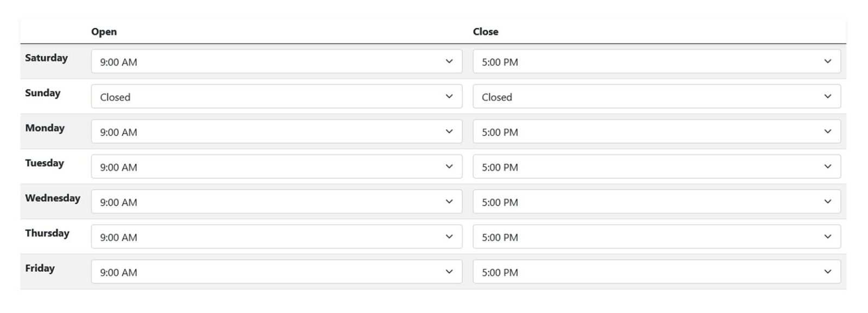Click the Sunday row label
The height and width of the screenshot is (313, 868).
point(42,93)
